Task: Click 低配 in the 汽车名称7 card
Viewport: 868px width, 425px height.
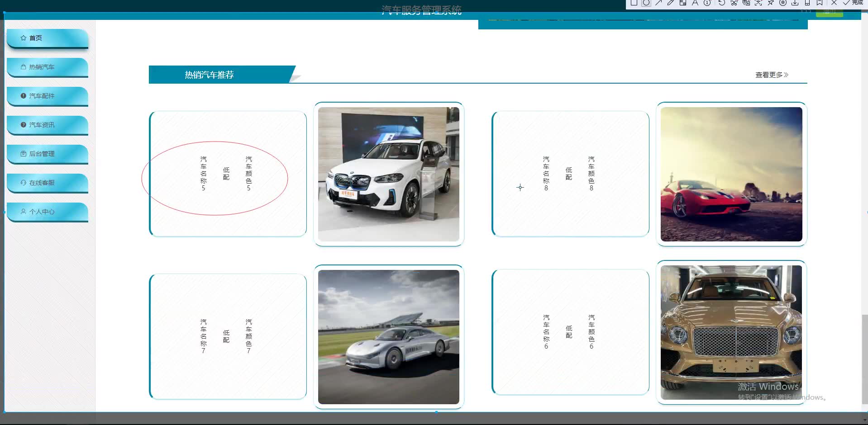Action: pyautogui.click(x=226, y=336)
